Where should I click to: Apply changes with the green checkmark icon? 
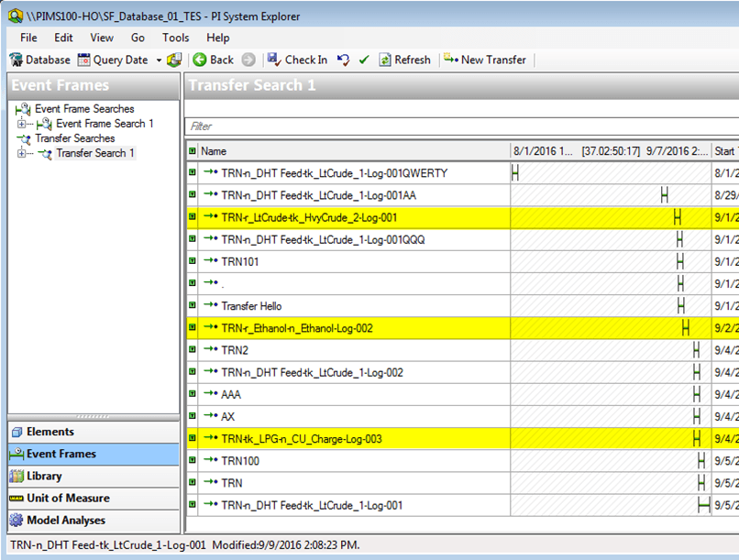coord(362,60)
